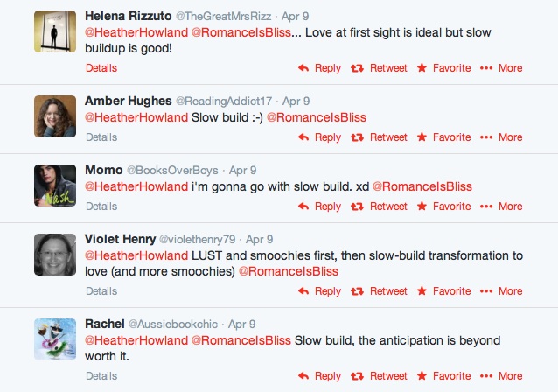
Task: View Amber Hughes' profile avatar
Action: click(54, 117)
